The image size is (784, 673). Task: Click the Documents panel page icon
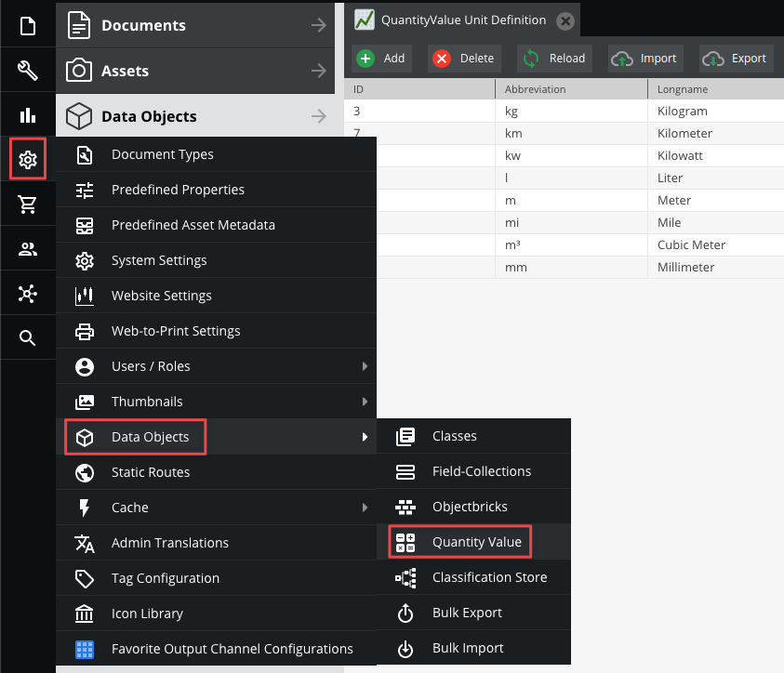point(79,25)
